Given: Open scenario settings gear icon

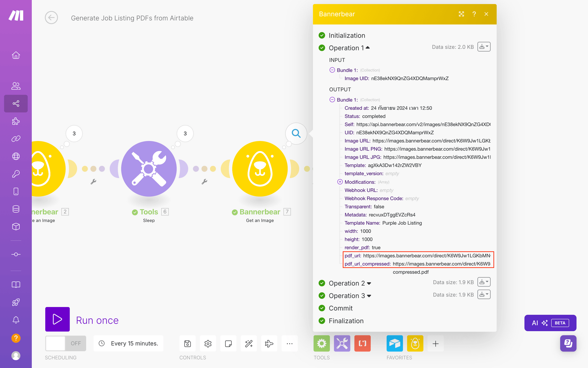Looking at the screenshot, I should (x=208, y=344).
